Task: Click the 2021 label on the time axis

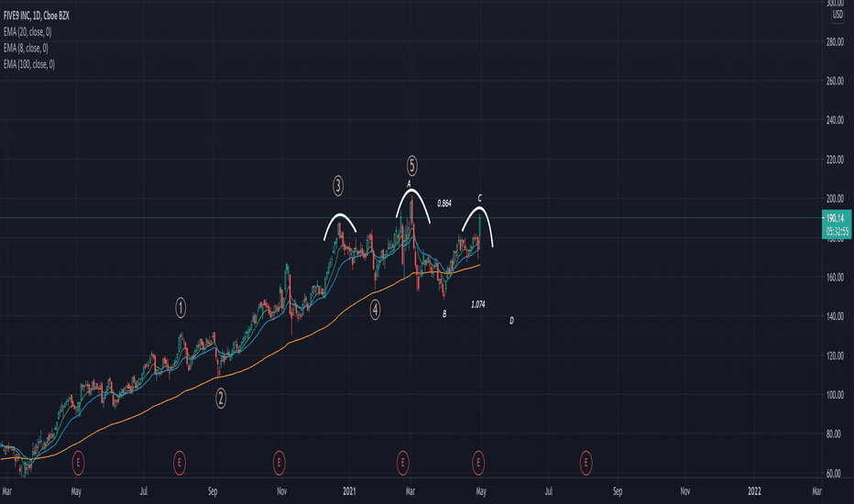Action: (x=349, y=491)
